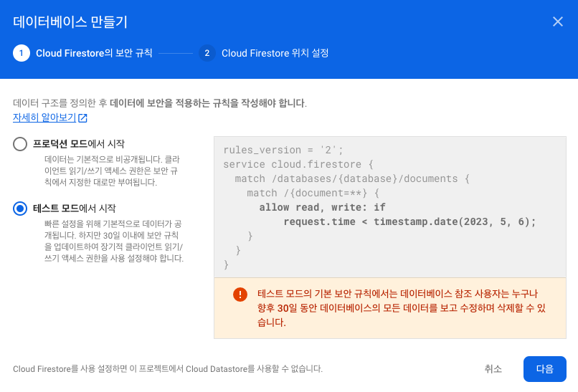The height and width of the screenshot is (392, 578).
Task: Click the 'match /databases/{database}/documents' code line
Action: pyautogui.click(x=352, y=178)
